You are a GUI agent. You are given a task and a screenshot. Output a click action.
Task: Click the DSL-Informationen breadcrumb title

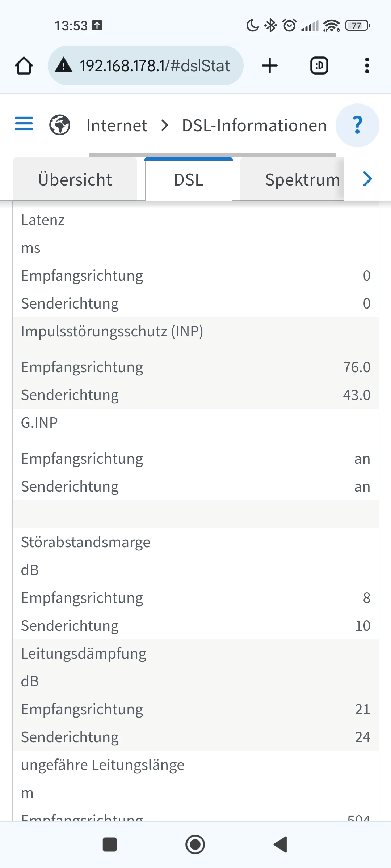[x=254, y=126]
